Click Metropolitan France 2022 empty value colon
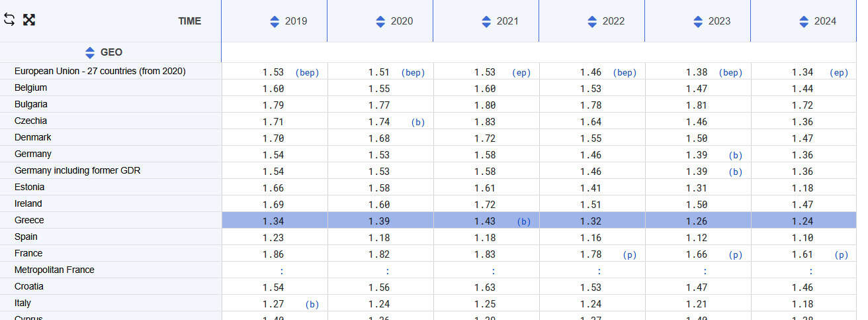This screenshot has width=868, height=320. click(599, 271)
